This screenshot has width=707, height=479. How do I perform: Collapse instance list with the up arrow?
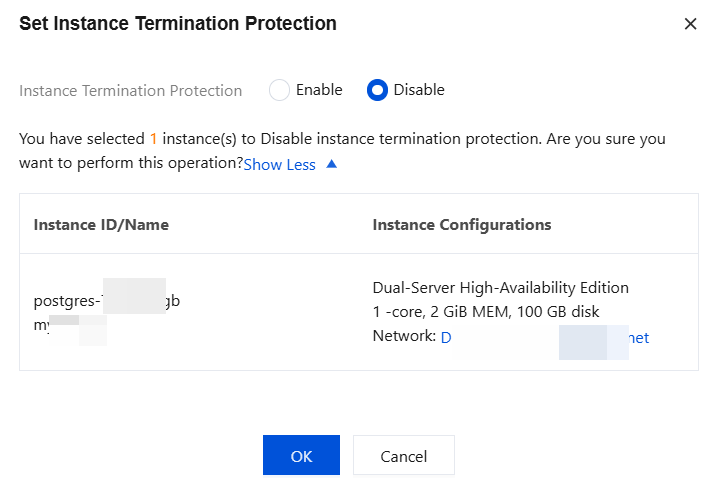tap(332, 164)
